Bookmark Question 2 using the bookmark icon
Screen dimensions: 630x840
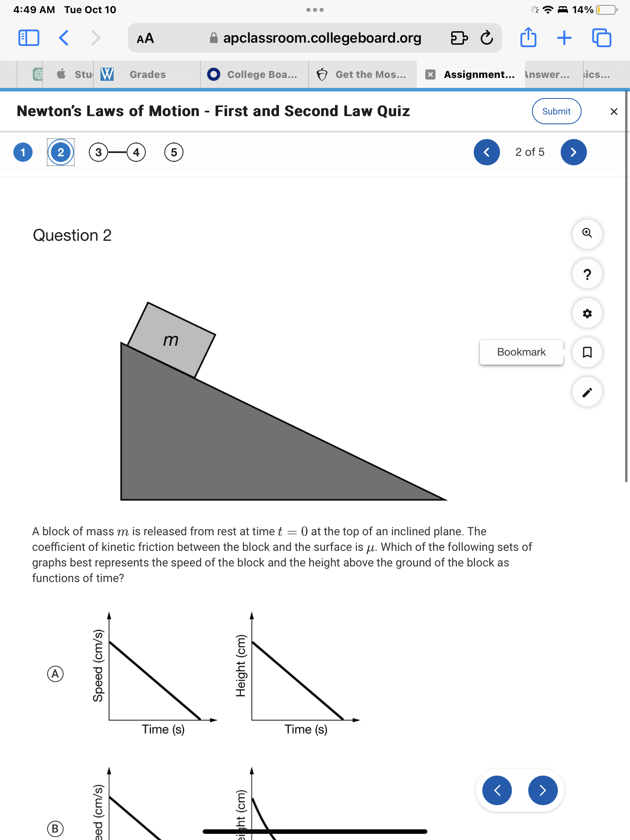tap(587, 352)
